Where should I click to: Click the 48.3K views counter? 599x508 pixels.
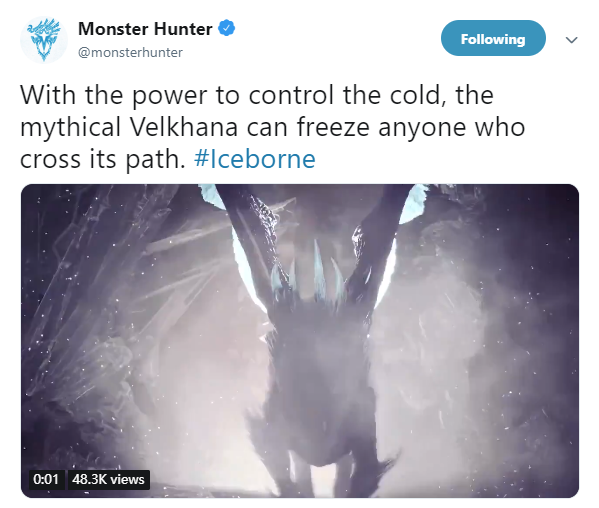[x=108, y=479]
